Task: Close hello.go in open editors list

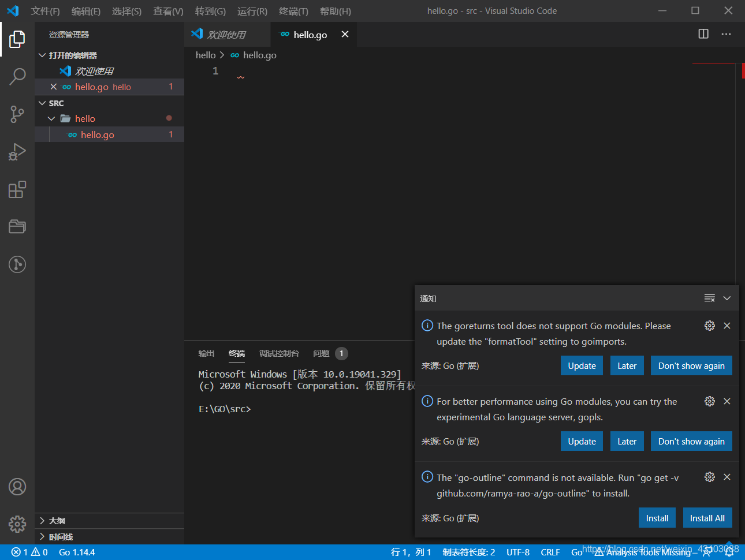Action: point(53,87)
